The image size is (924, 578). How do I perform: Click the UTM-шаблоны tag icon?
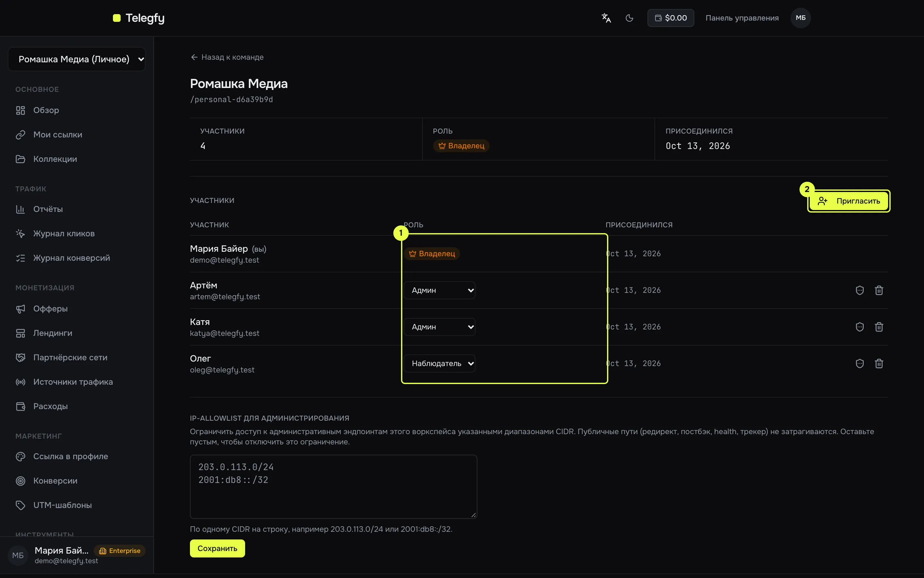[x=20, y=505]
